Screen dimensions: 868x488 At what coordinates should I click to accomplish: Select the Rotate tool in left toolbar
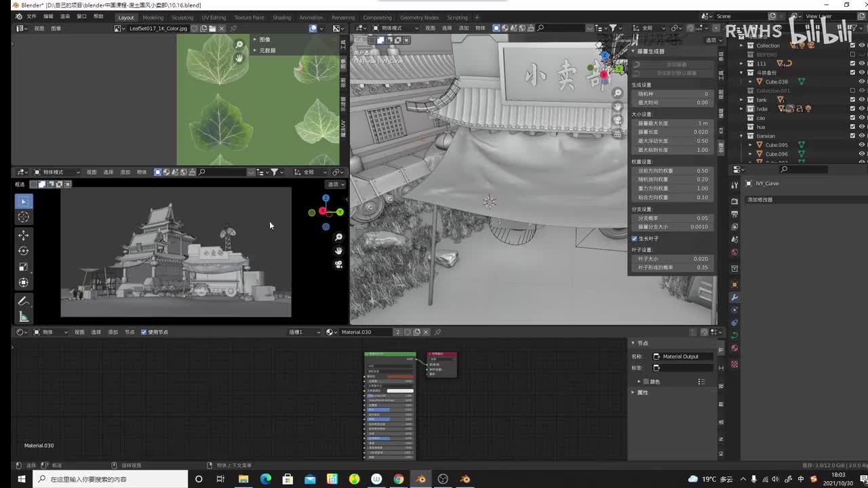pos(23,251)
